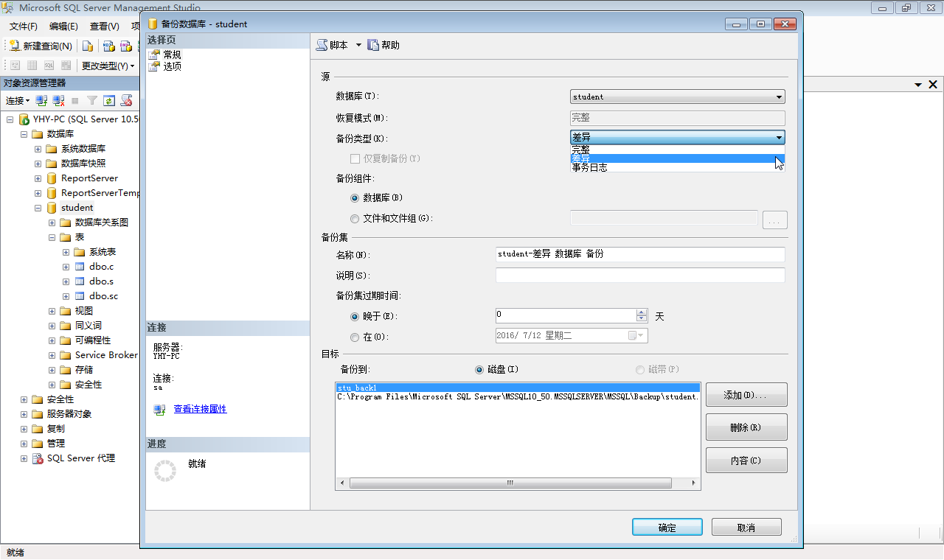Click the 取消 button
Viewport: 944px width, 560px height.
(746, 528)
